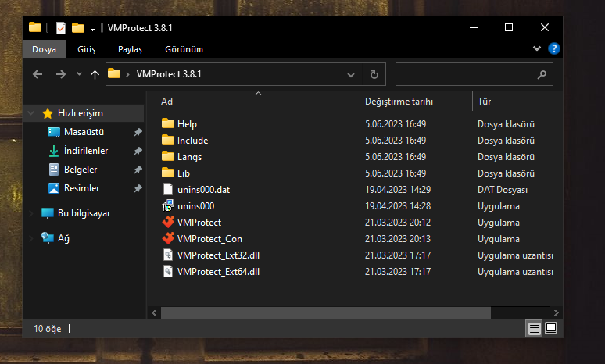Click the 21.03.2023 20:13 date cell

pos(398,239)
